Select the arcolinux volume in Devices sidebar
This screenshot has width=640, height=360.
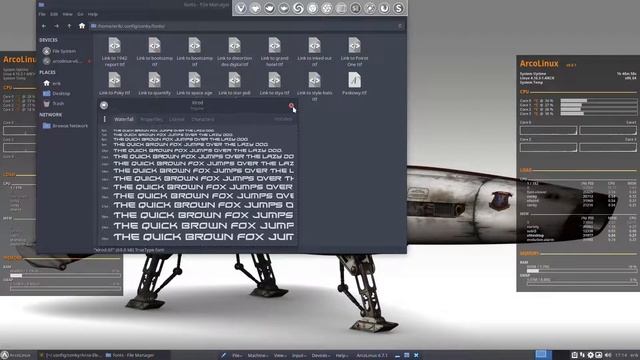[x=62, y=61]
